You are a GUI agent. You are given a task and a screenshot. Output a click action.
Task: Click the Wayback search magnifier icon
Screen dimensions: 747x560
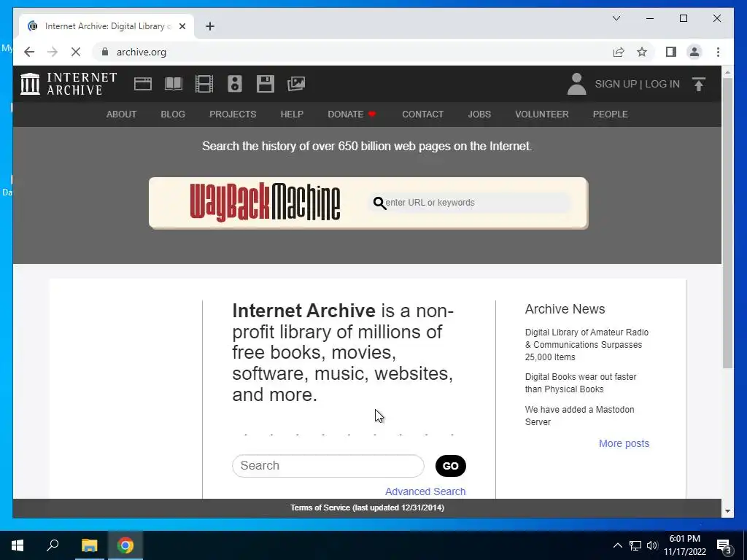(379, 203)
